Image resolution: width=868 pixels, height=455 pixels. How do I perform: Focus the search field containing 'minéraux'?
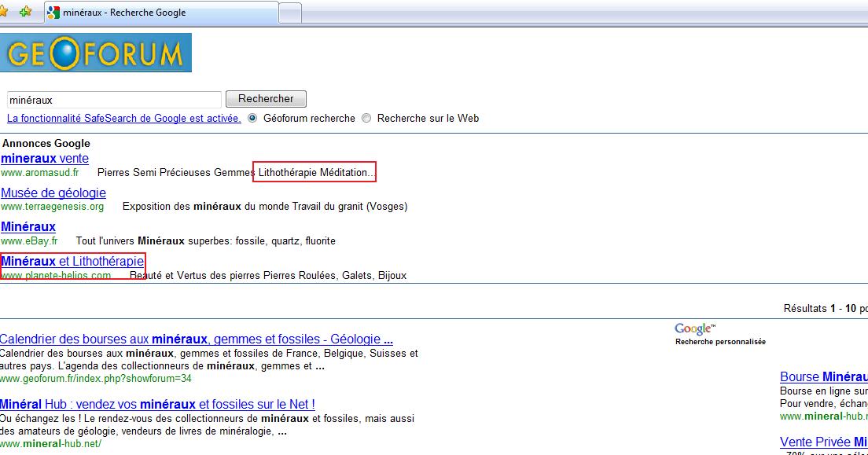114,100
